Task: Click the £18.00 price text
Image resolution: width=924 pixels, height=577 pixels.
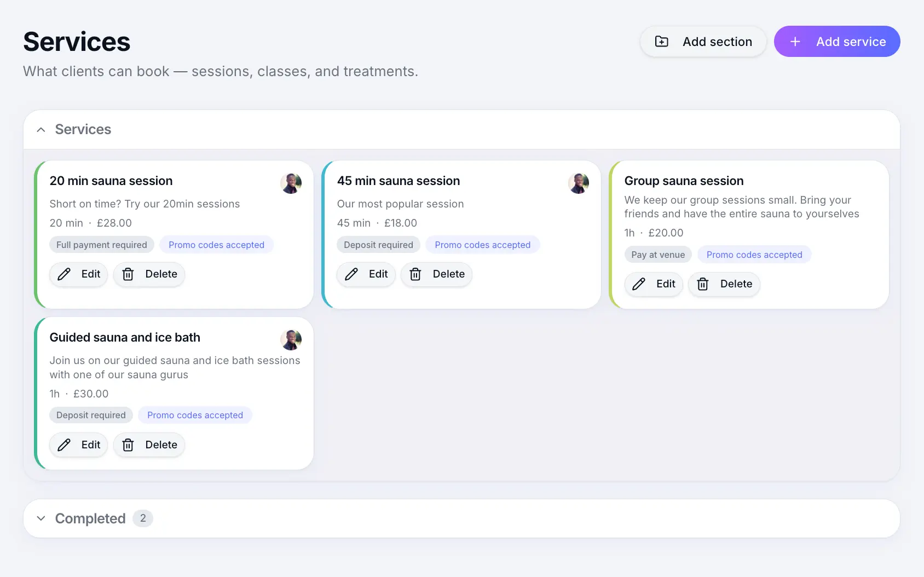Action: (401, 223)
